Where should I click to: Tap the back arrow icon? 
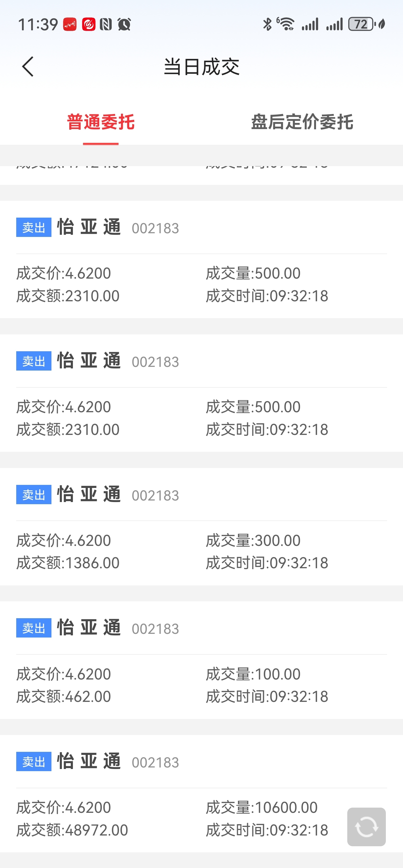pyautogui.click(x=28, y=67)
